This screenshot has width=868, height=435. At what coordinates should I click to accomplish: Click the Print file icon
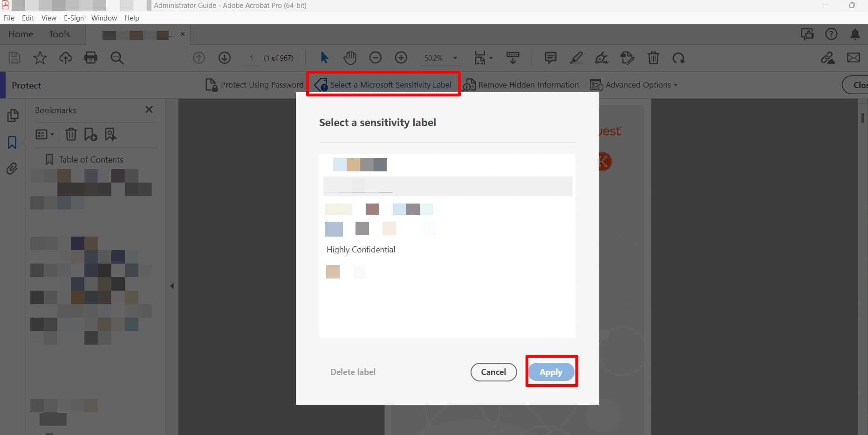point(91,58)
